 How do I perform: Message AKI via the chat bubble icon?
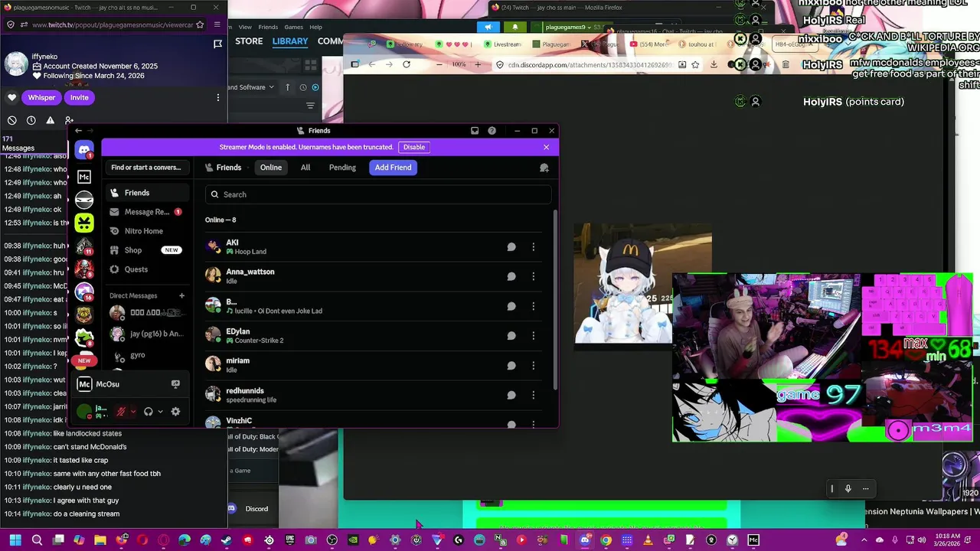(x=511, y=247)
